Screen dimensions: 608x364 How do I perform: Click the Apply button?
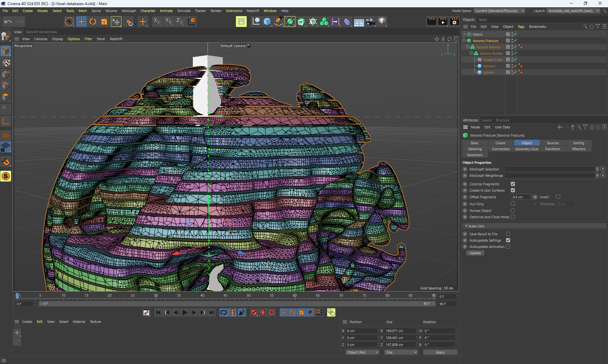(x=440, y=352)
